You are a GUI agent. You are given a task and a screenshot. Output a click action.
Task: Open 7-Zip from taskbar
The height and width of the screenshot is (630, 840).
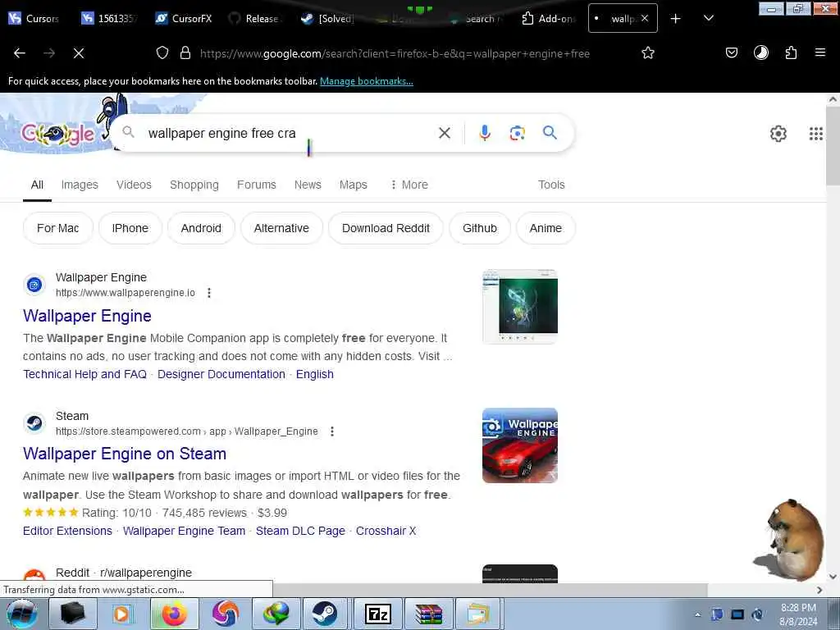coord(377,614)
